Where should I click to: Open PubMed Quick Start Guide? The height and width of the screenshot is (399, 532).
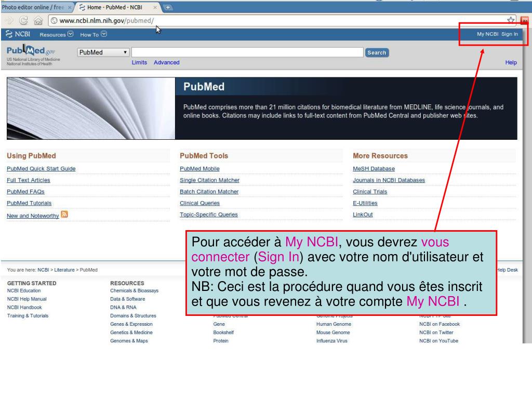tap(41, 169)
